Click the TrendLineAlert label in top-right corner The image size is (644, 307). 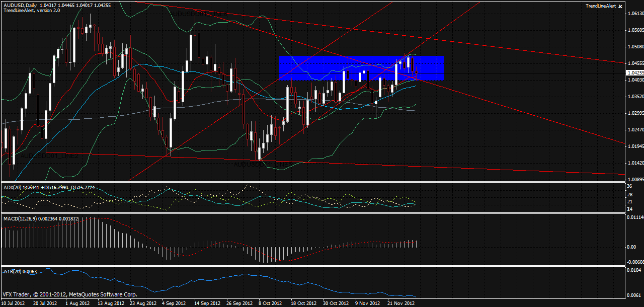(601, 6)
